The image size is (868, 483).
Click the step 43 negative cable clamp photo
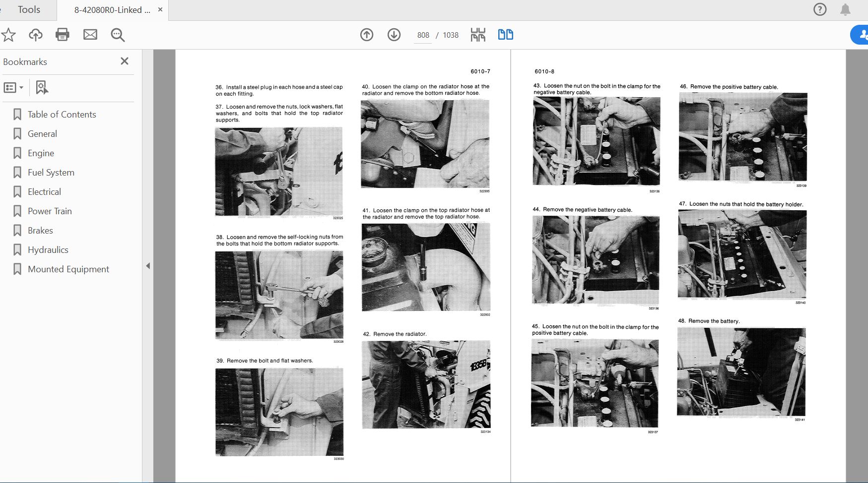click(x=597, y=141)
